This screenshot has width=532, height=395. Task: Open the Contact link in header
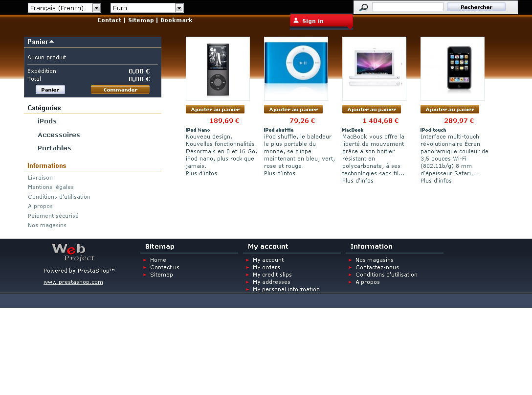pos(109,20)
